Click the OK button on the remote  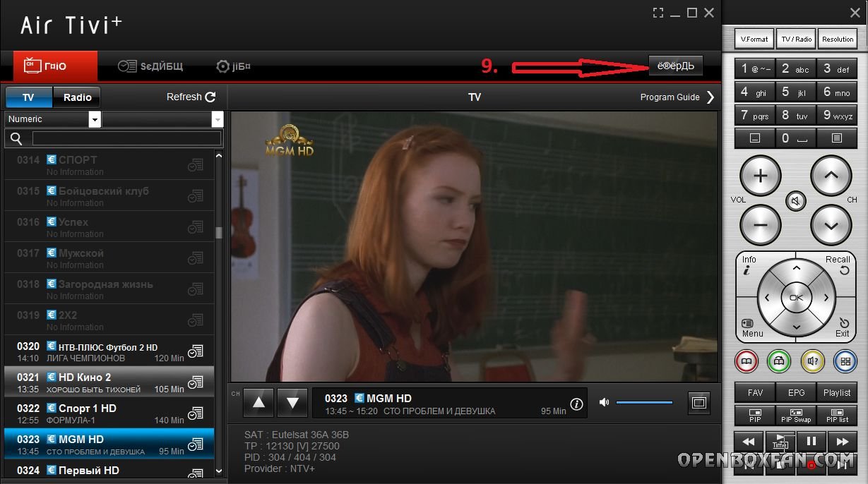796,297
